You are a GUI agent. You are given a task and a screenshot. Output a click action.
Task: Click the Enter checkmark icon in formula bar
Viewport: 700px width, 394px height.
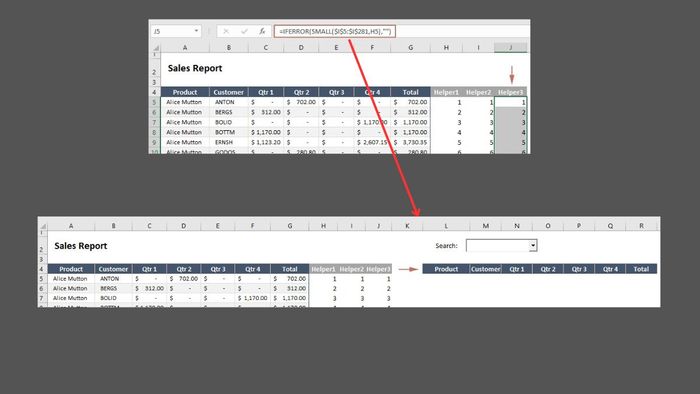[x=244, y=31]
